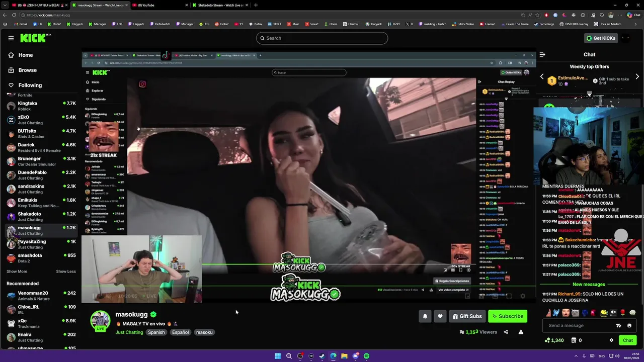This screenshot has height=362, width=644.
Task: Jump to New messages in chat
Action: 589,285
